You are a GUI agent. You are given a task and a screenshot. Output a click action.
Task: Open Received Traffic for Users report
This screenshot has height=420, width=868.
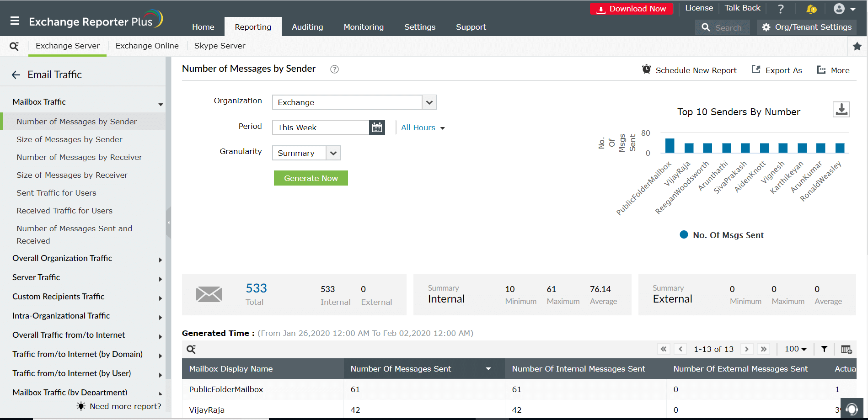tap(64, 211)
